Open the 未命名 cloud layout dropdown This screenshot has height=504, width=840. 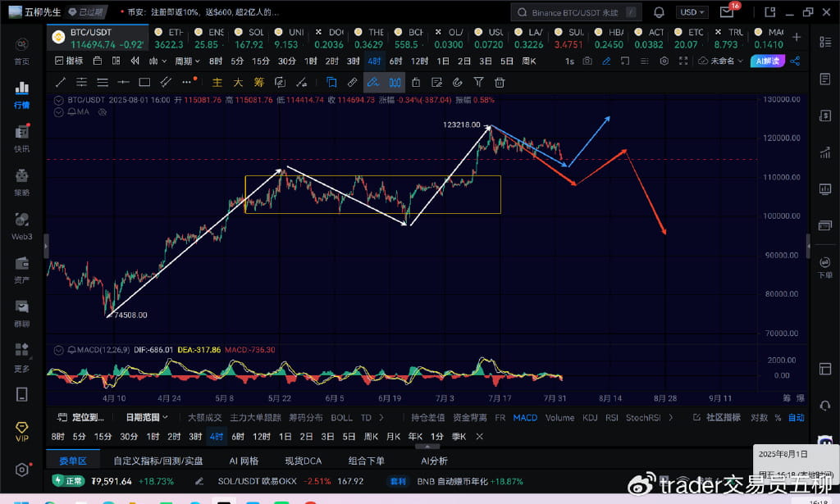tap(720, 61)
